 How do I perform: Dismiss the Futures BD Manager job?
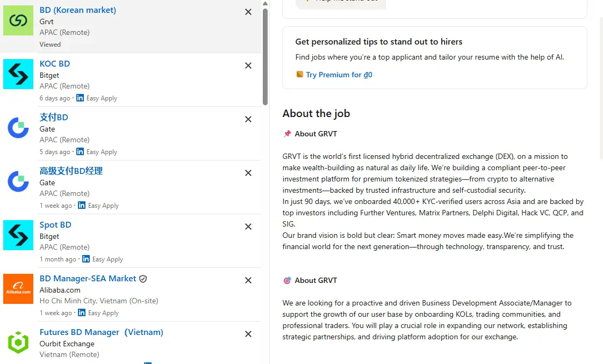[x=248, y=334]
